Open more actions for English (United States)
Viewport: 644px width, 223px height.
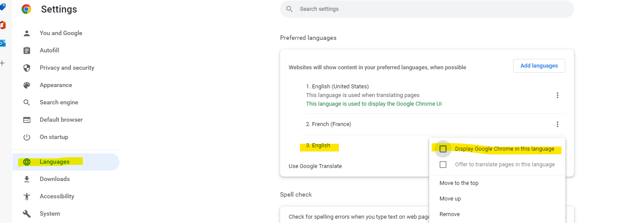(x=557, y=95)
